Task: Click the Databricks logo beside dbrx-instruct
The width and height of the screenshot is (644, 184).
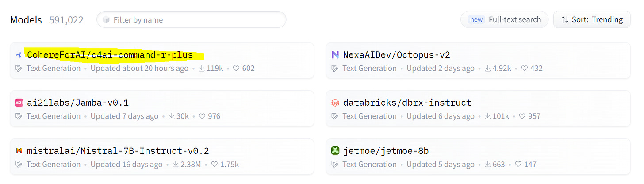Action: [335, 103]
